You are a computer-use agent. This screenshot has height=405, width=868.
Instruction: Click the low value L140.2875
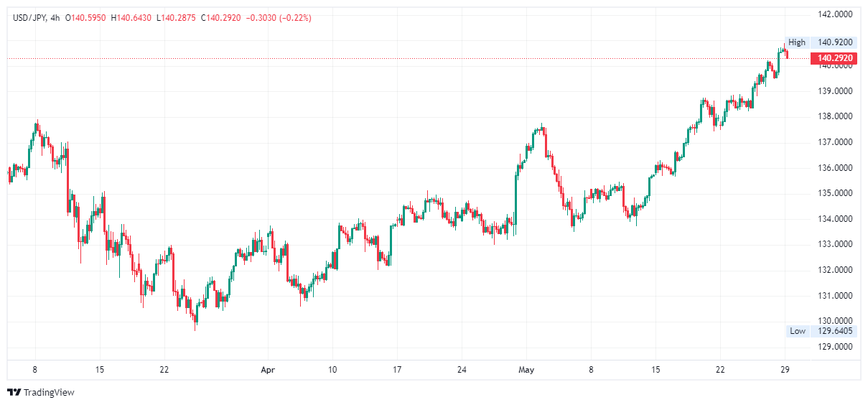(x=176, y=17)
